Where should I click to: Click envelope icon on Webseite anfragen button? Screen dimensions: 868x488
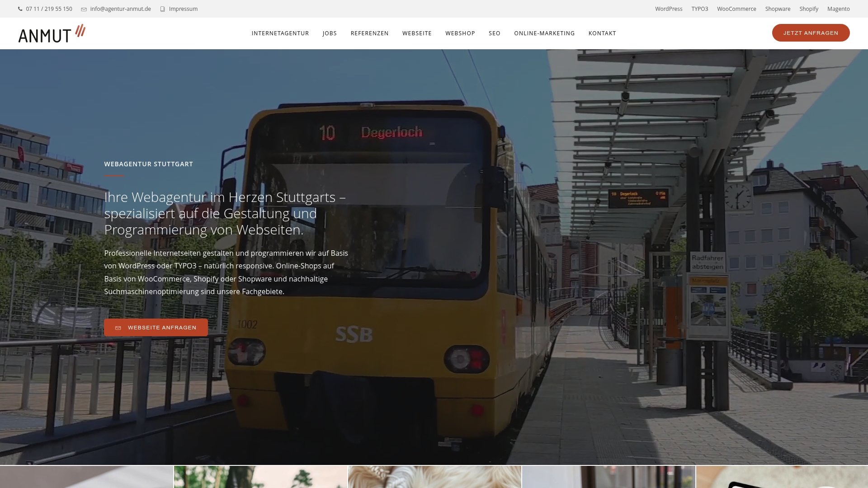118,328
